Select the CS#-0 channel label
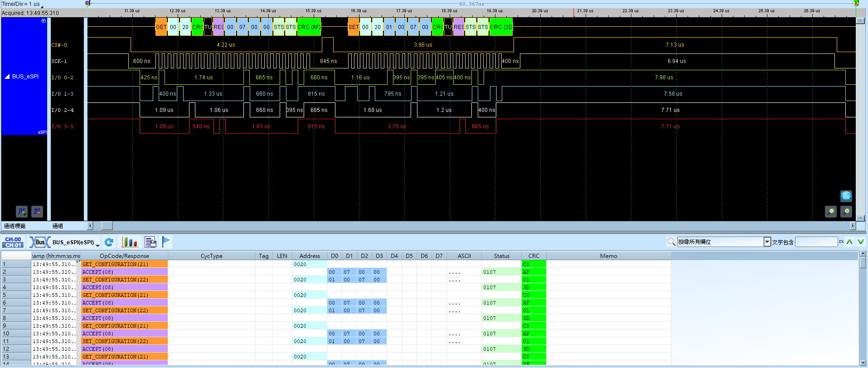Image resolution: width=868 pixels, height=368 pixels. (x=59, y=45)
